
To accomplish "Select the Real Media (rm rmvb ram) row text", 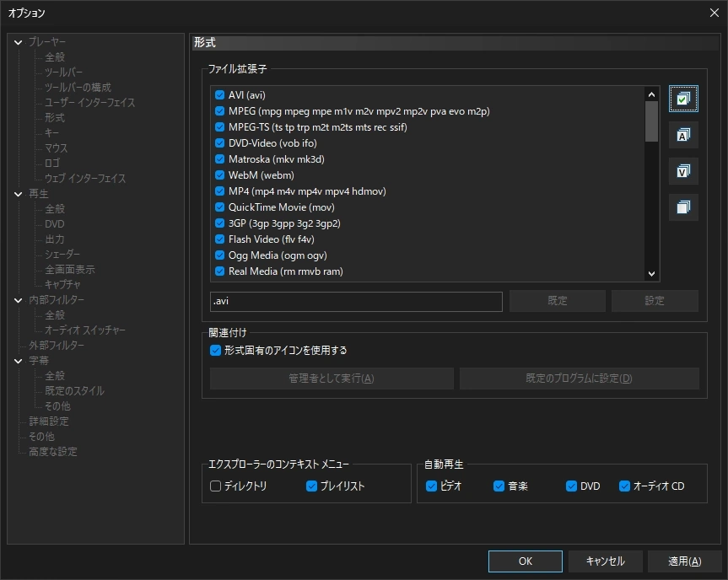I will (285, 271).
